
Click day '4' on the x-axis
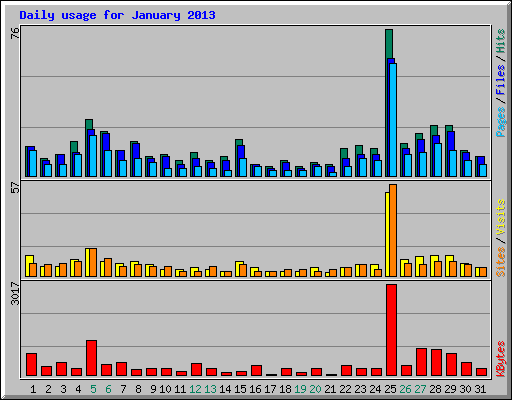(x=78, y=389)
